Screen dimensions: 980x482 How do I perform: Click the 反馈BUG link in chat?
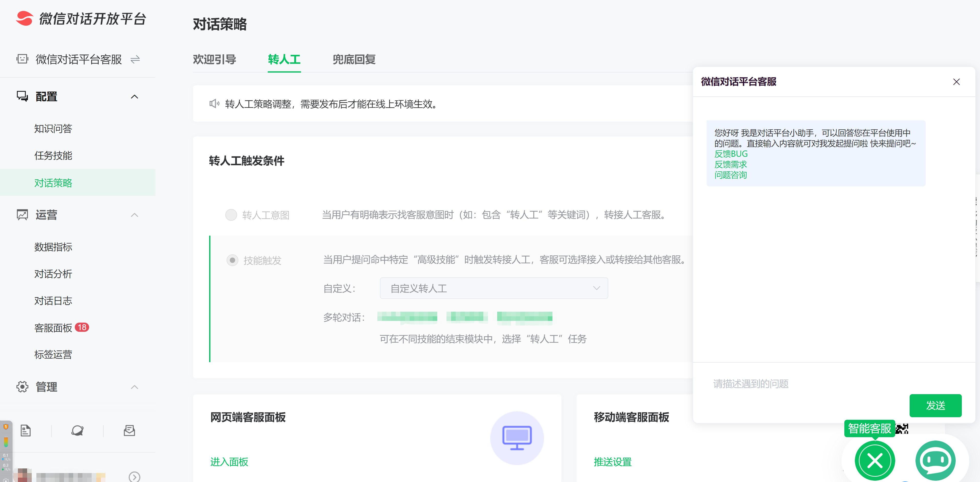730,154
